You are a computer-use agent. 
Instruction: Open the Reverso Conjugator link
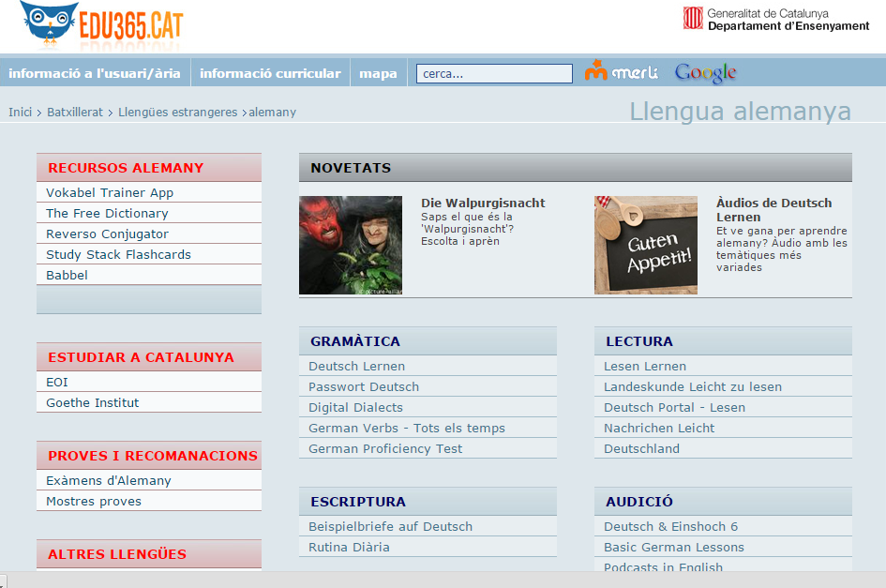107,234
